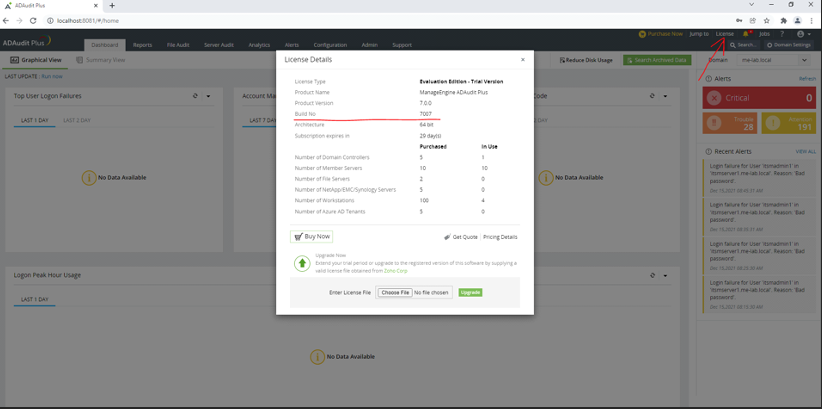Open the Support tab
This screenshot has width=822, height=409.
point(402,45)
